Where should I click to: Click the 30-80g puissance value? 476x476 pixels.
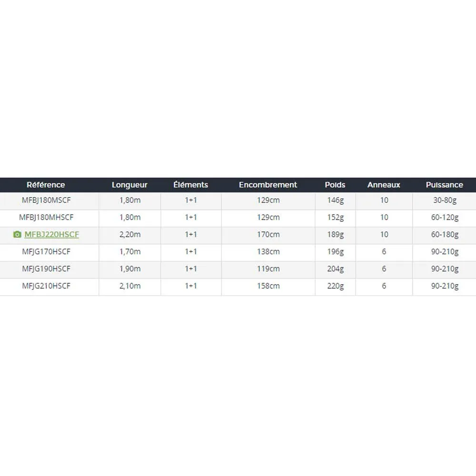point(445,200)
